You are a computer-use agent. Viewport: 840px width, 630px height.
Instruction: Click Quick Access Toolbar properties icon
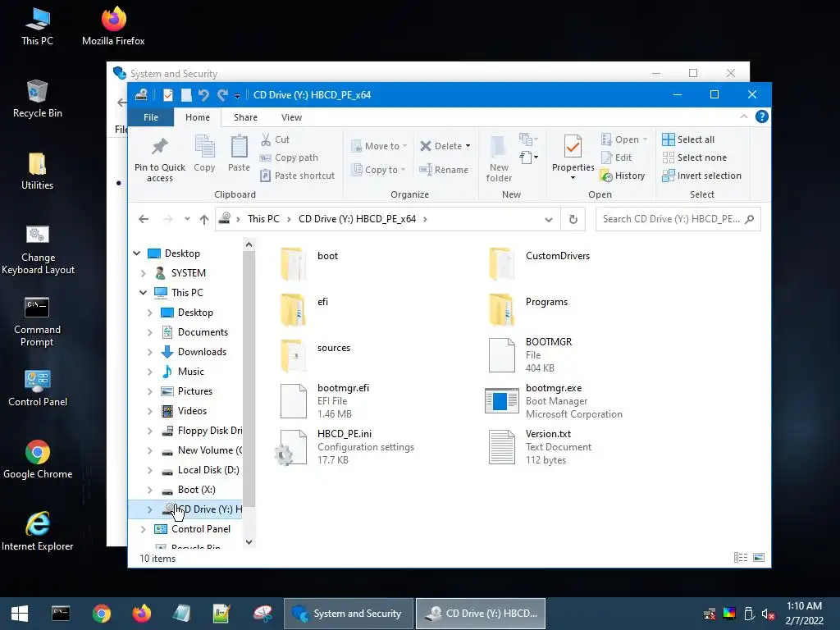point(168,95)
